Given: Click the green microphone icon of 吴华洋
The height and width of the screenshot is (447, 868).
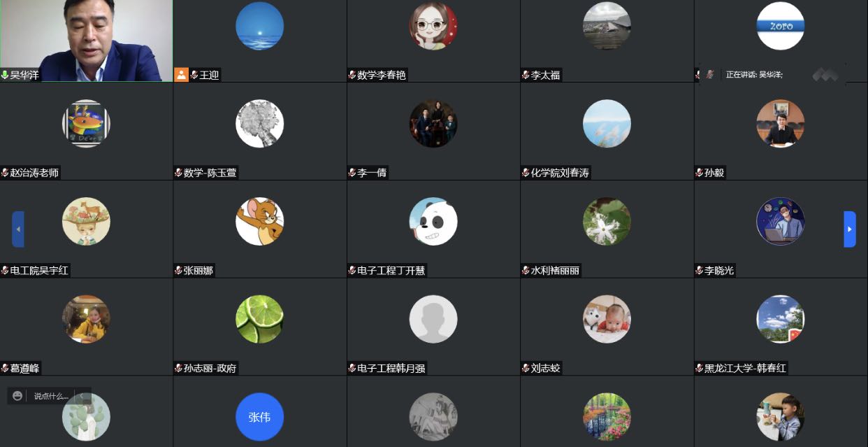Looking at the screenshot, I should (5, 75).
